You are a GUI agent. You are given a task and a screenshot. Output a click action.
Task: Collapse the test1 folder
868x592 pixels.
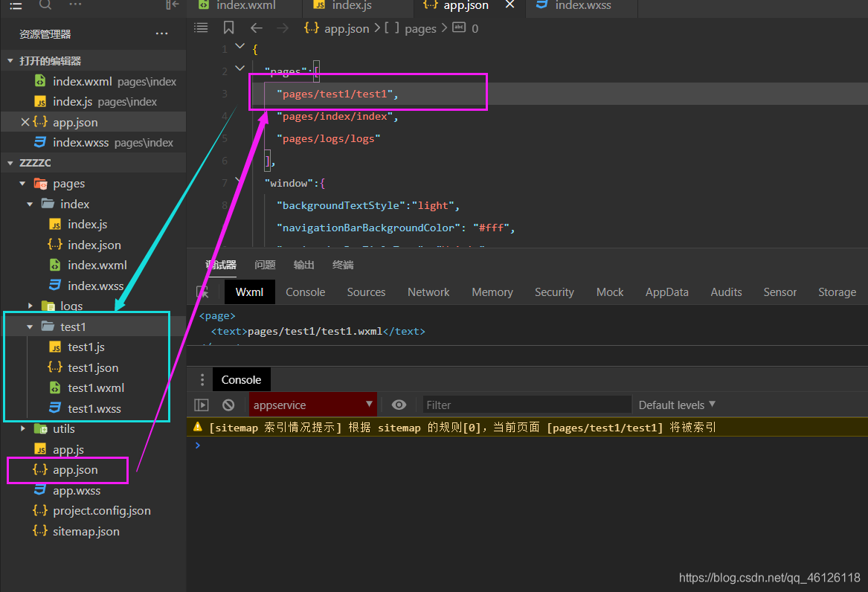point(30,327)
